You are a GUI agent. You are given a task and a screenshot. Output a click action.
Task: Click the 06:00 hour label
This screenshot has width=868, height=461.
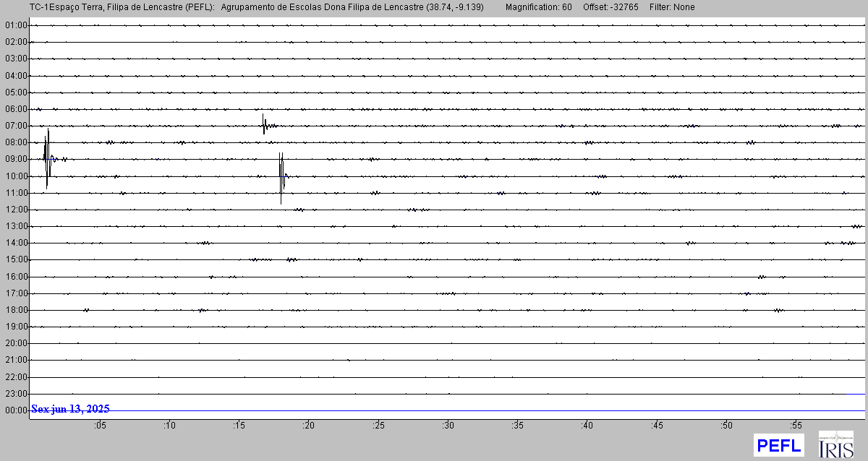point(16,109)
